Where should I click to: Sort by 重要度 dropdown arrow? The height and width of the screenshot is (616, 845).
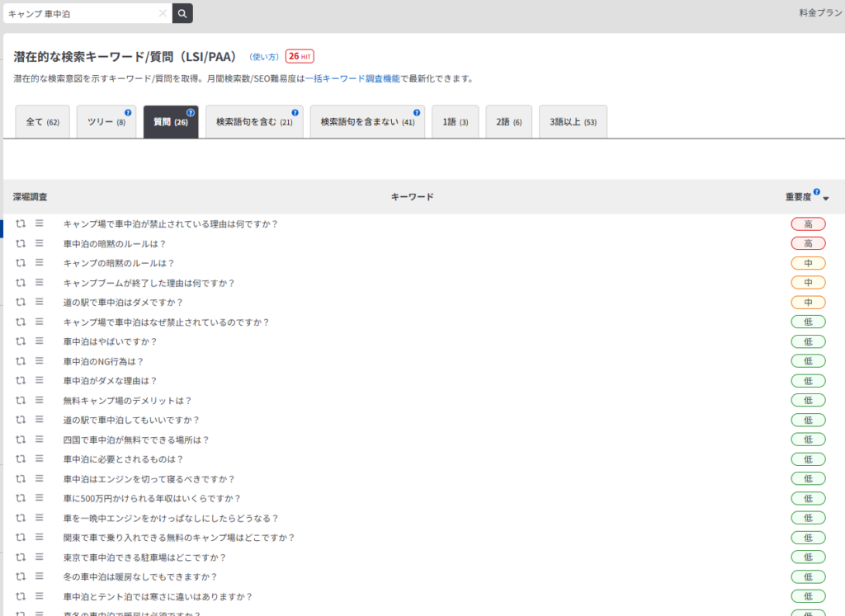[x=826, y=198]
